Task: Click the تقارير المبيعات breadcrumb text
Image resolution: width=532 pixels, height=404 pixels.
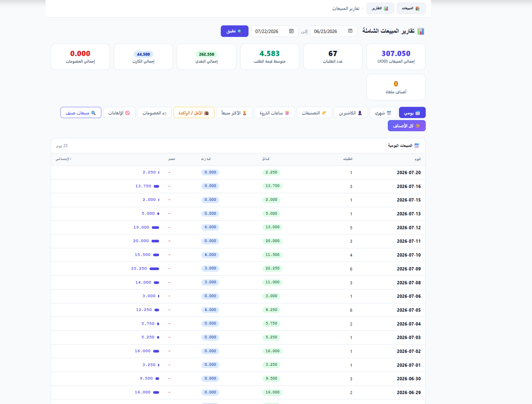Action: [346, 8]
